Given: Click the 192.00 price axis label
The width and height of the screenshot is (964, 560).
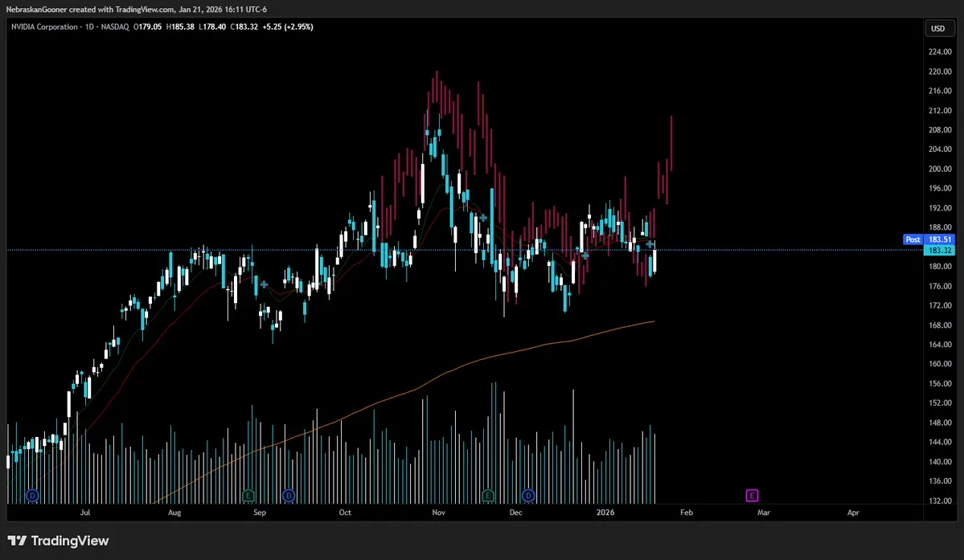Looking at the screenshot, I should pyautogui.click(x=940, y=208).
